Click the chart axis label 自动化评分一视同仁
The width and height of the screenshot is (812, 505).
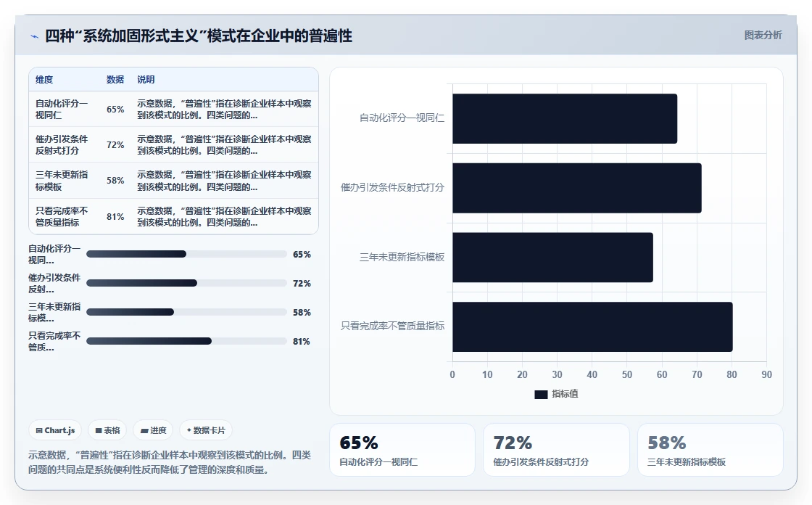(402, 118)
